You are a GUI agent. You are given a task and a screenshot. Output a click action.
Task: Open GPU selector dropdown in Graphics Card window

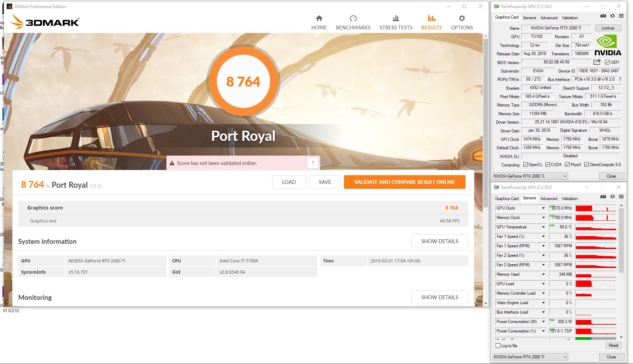coord(530,176)
